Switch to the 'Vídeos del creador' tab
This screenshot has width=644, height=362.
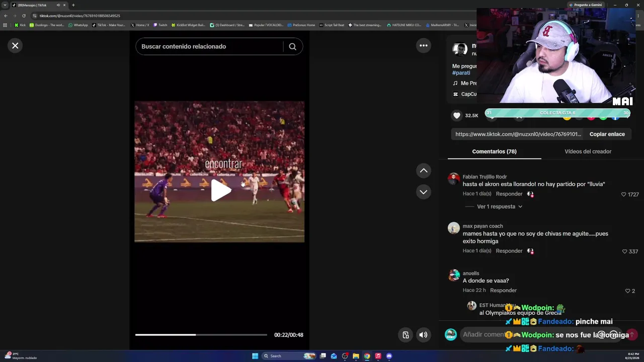click(x=588, y=151)
